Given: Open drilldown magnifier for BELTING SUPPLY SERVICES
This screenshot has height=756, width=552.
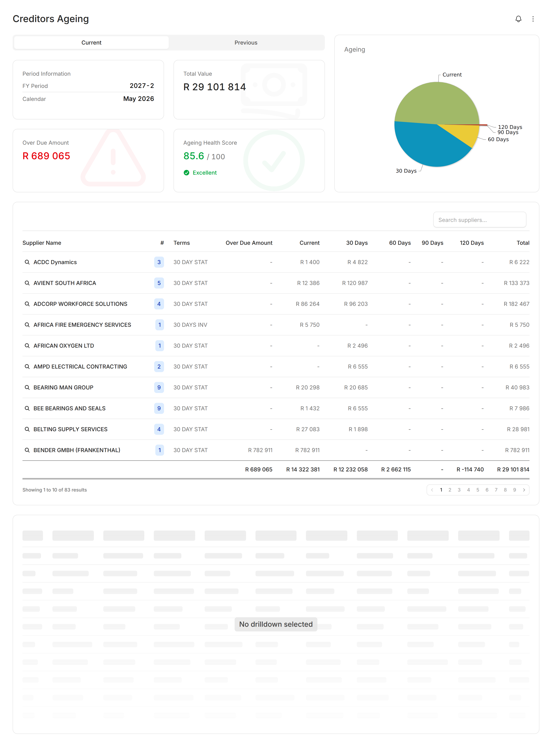Looking at the screenshot, I should [27, 429].
